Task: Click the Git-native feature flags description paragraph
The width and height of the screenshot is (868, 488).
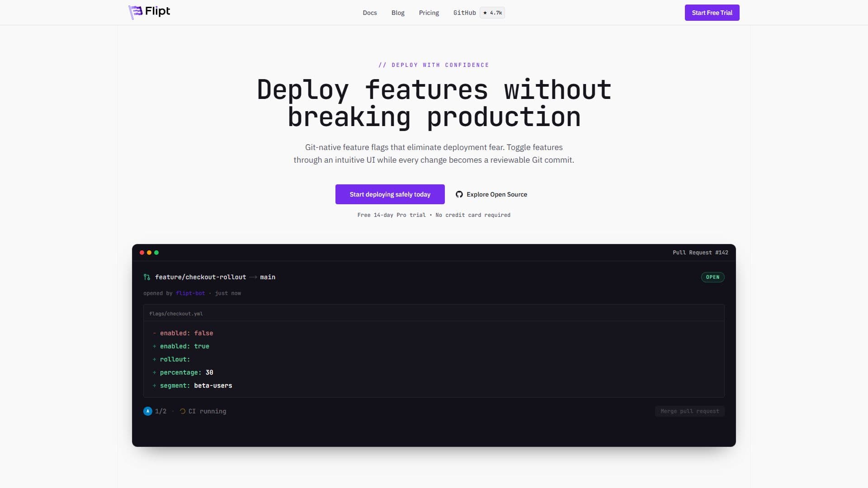Action: pos(434,154)
